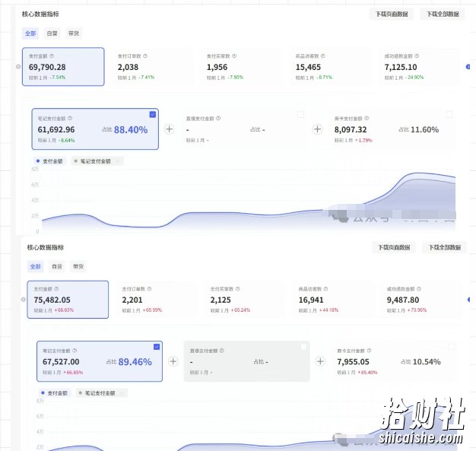Select the 2,201 支付订单数 card
The width and height of the screenshot is (476, 451).
[x=155, y=300]
